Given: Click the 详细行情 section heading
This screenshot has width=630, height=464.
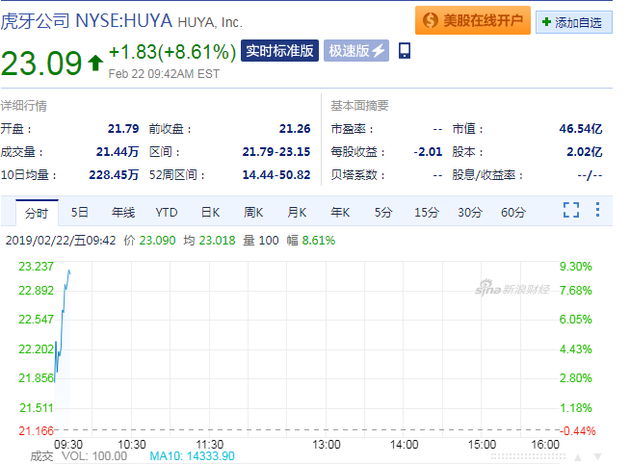Looking at the screenshot, I should pyautogui.click(x=24, y=106).
